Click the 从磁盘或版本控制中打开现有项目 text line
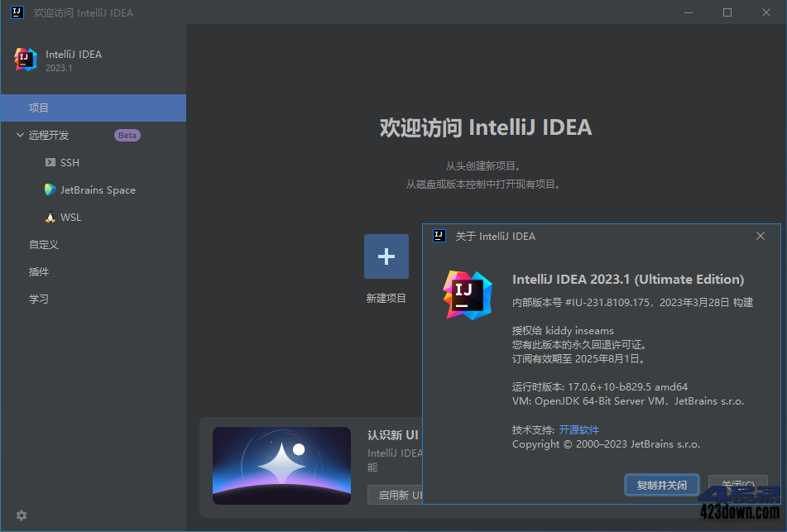 [483, 185]
